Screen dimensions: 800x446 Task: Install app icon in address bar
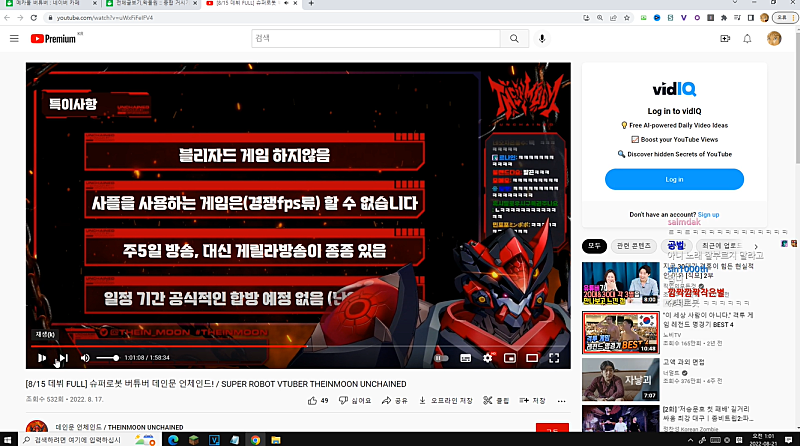[x=587, y=17]
